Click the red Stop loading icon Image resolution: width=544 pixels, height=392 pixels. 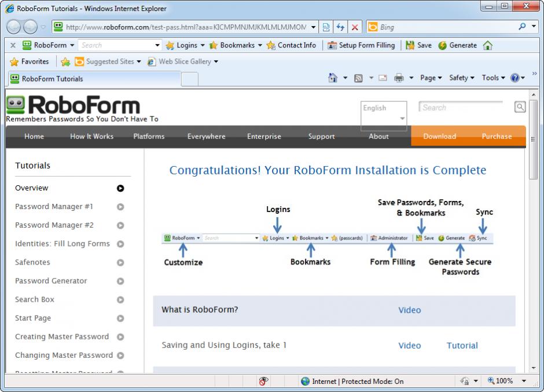(x=355, y=27)
